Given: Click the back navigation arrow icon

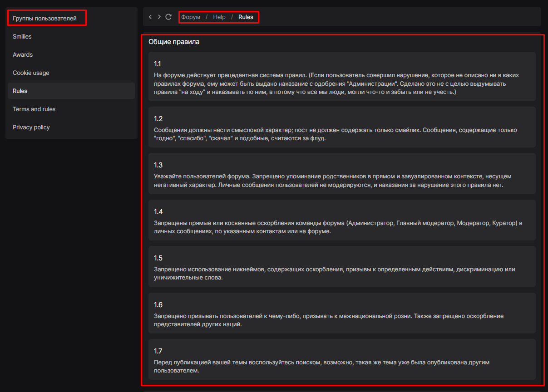Looking at the screenshot, I should (x=150, y=17).
